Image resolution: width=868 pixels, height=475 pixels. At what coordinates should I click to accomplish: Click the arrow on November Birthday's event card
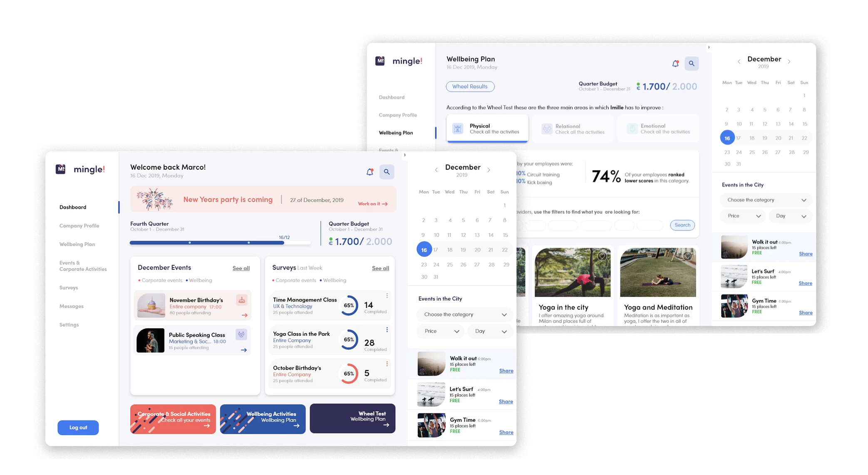(x=244, y=315)
